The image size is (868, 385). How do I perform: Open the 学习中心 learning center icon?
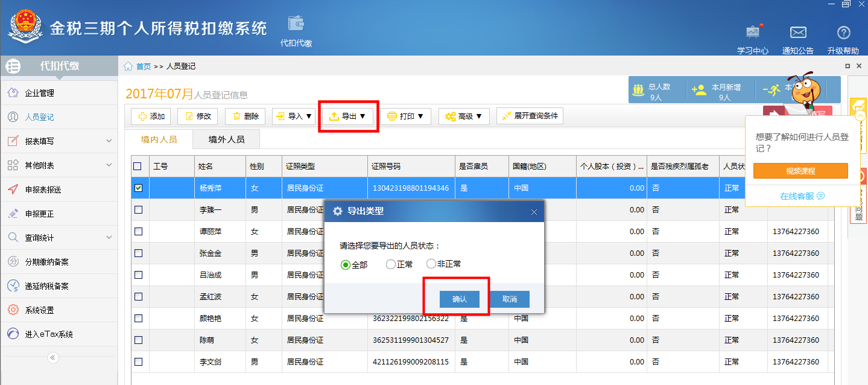click(x=753, y=32)
